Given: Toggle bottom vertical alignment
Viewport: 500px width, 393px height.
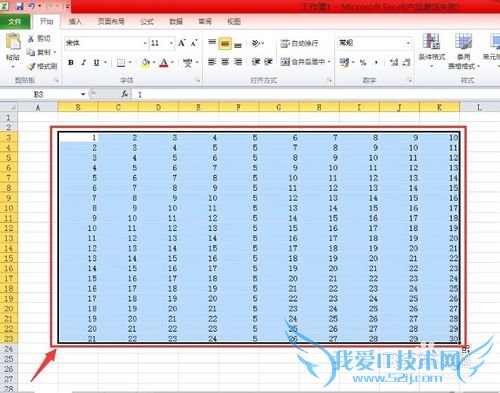Looking at the screenshot, I should [x=238, y=44].
